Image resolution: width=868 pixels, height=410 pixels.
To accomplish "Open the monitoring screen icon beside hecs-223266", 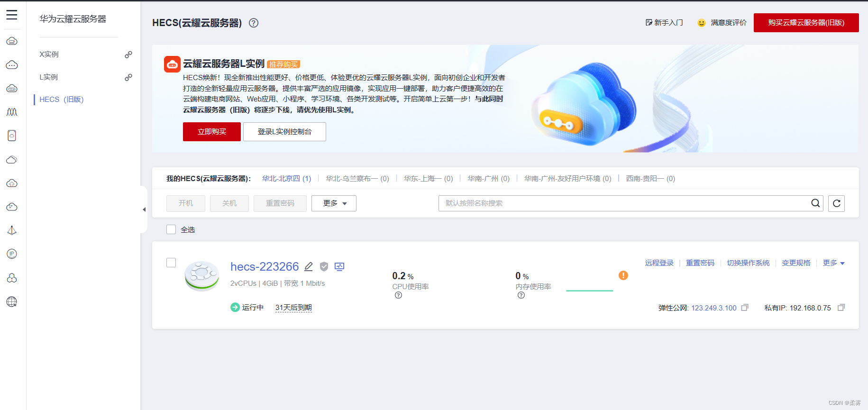I will [339, 267].
